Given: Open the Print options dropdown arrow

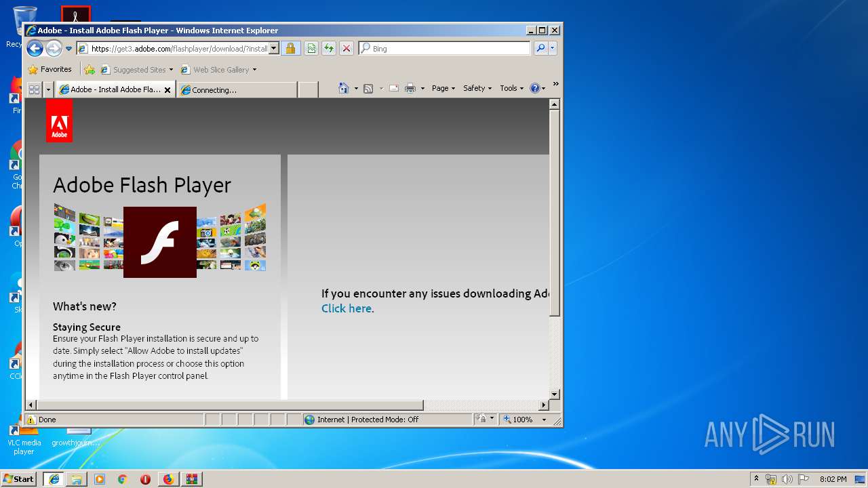Looking at the screenshot, I should pyautogui.click(x=422, y=89).
